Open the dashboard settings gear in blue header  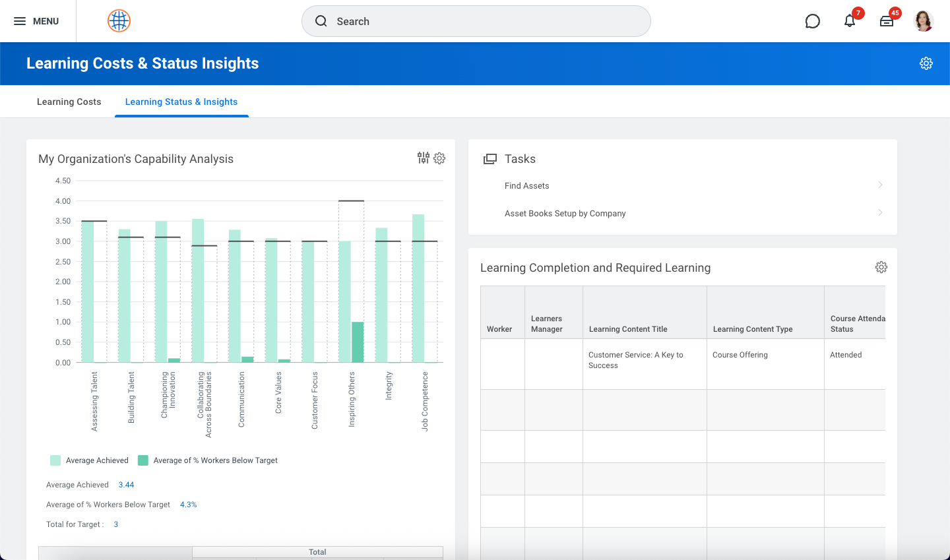[926, 63]
